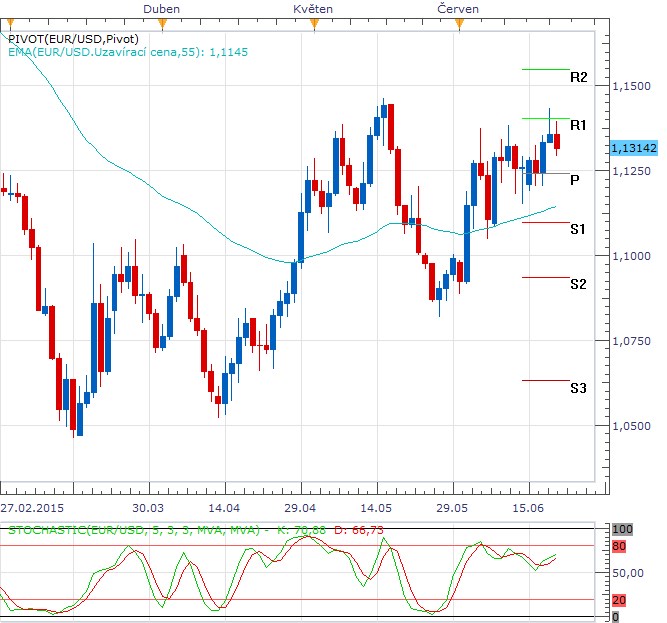Click the 1,1250 price axis value
Screen dimensions: 667x623
click(x=631, y=171)
